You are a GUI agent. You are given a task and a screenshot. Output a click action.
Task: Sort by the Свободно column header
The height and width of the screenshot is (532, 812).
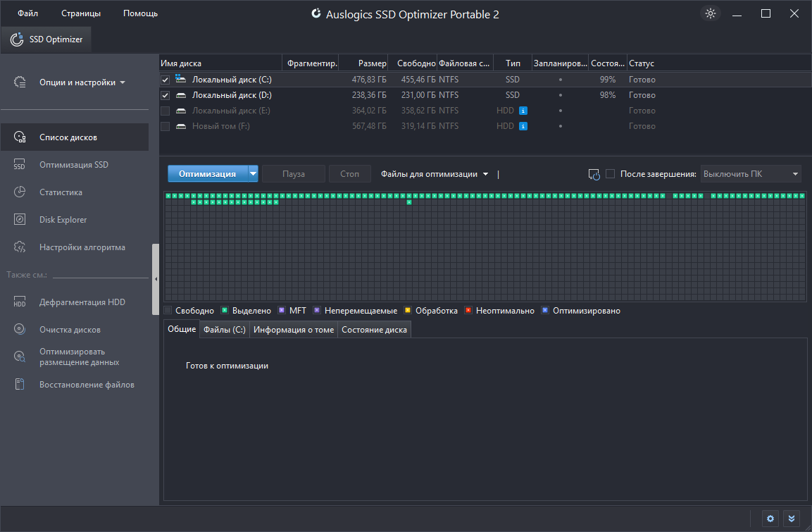coord(412,63)
